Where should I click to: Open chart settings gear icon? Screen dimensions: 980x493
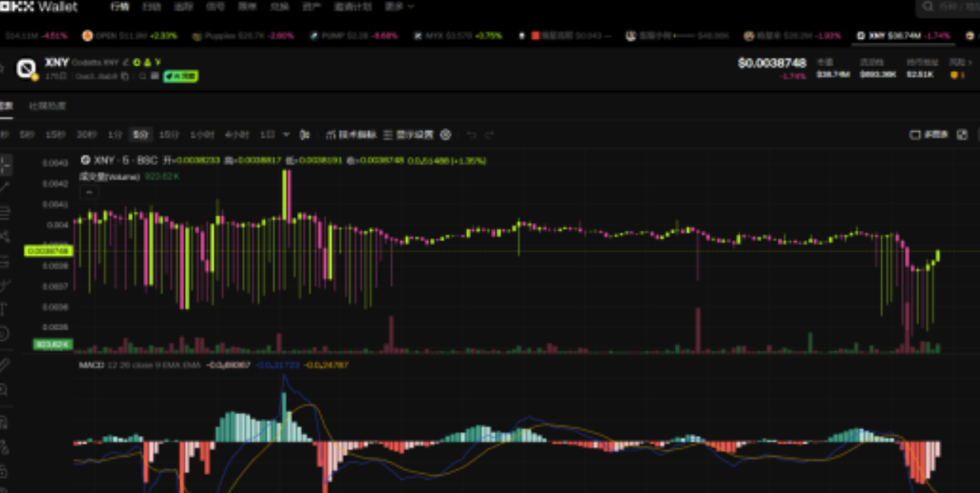[x=446, y=135]
